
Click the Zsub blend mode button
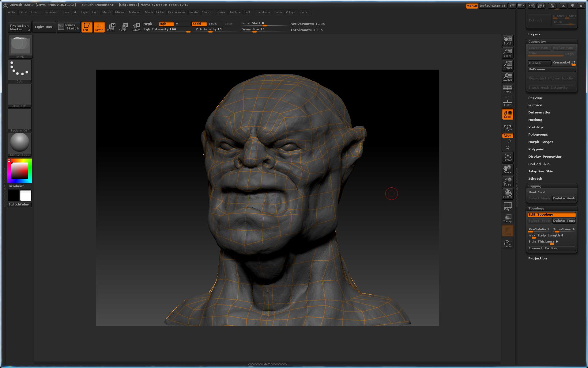(x=212, y=23)
